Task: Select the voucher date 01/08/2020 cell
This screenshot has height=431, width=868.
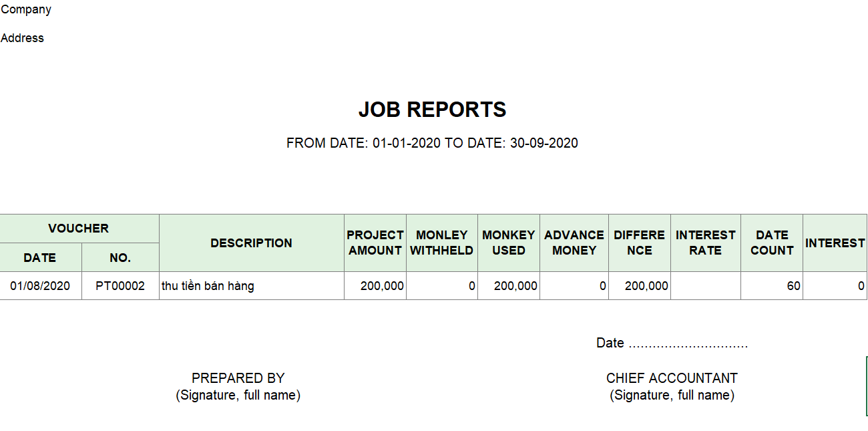Action: click(40, 286)
